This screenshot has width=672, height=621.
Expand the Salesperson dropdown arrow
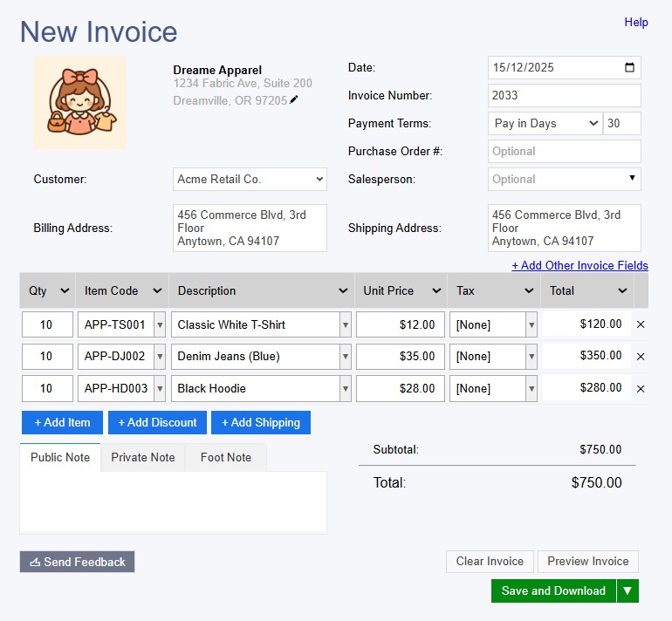coord(632,178)
